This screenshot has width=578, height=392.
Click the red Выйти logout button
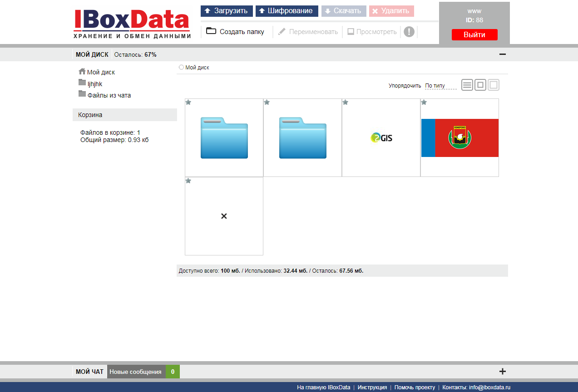[474, 35]
